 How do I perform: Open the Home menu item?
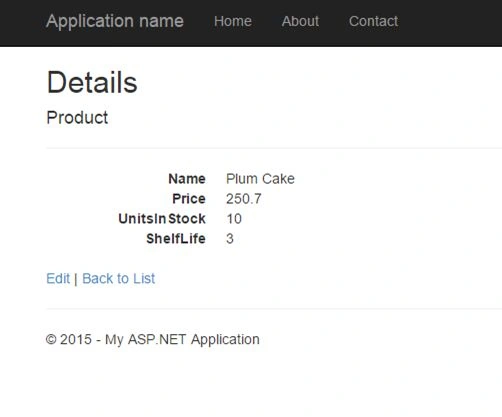click(x=233, y=21)
